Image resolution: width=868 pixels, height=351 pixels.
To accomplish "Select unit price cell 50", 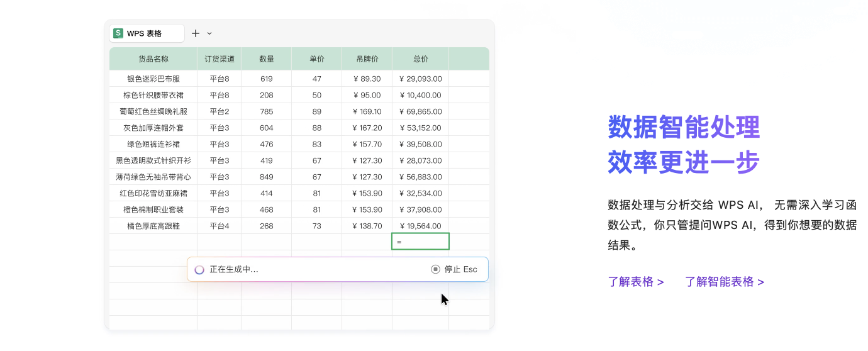I will [317, 95].
